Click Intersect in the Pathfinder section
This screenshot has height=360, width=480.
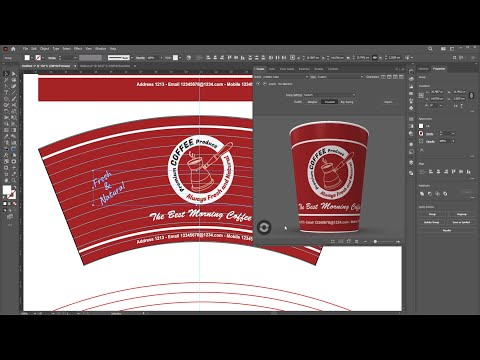click(438, 194)
